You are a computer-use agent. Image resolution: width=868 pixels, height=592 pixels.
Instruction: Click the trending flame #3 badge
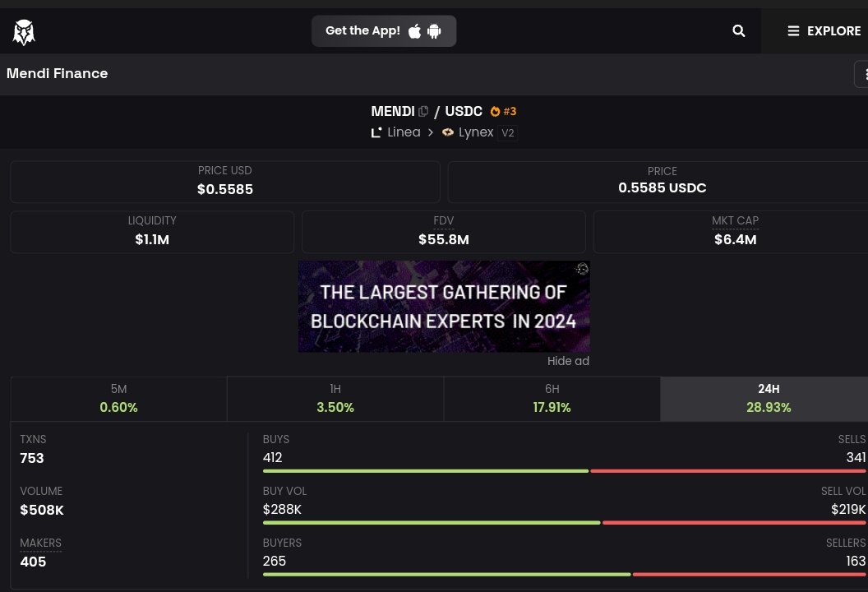pos(502,111)
